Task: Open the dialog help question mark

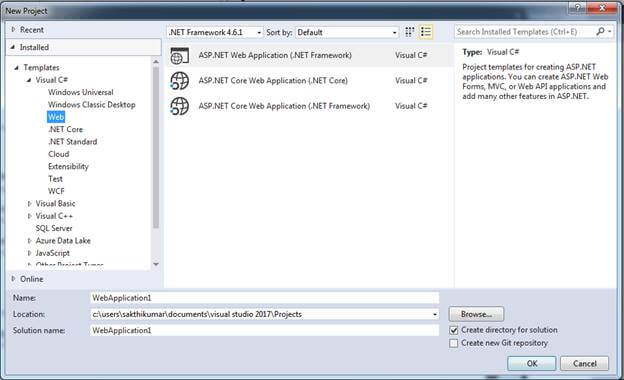Action: pyautogui.click(x=577, y=7)
